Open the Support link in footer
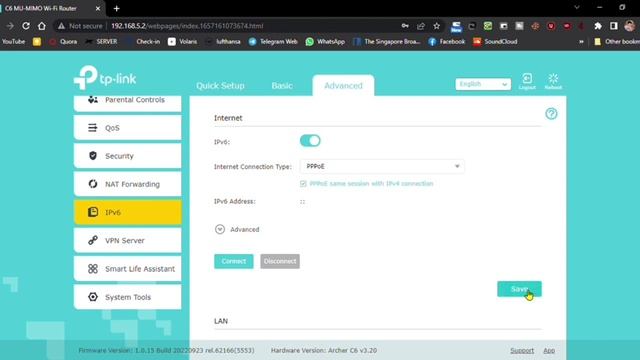This screenshot has width=640, height=360. point(522,351)
